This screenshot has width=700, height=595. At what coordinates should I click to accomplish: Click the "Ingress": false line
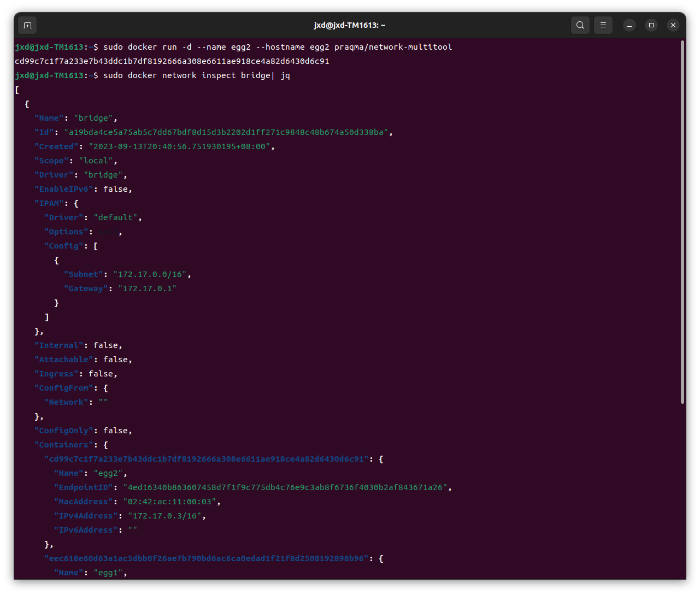[76, 374]
